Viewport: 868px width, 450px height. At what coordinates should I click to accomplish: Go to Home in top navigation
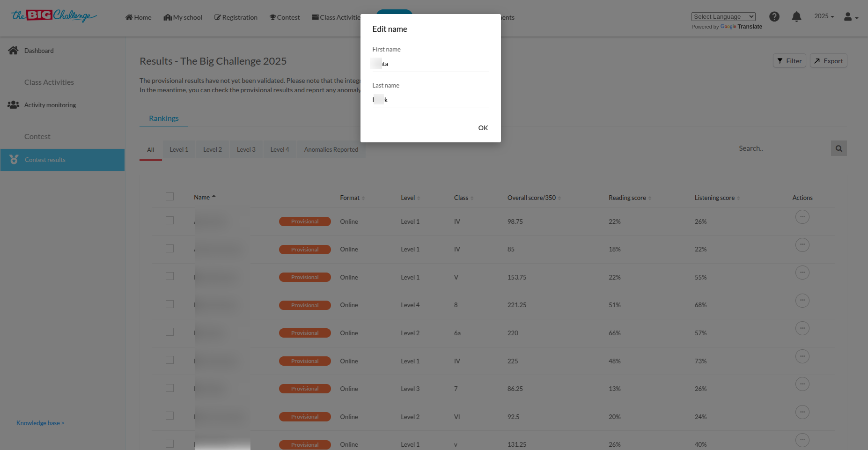click(x=138, y=17)
